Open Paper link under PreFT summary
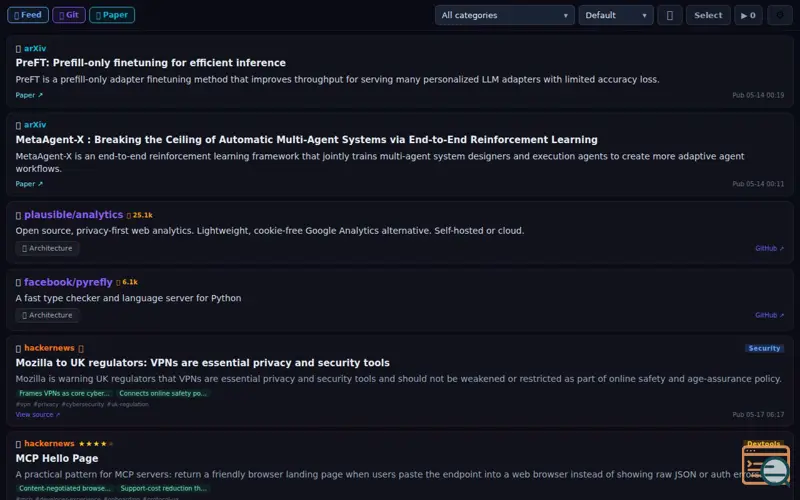 29,95
